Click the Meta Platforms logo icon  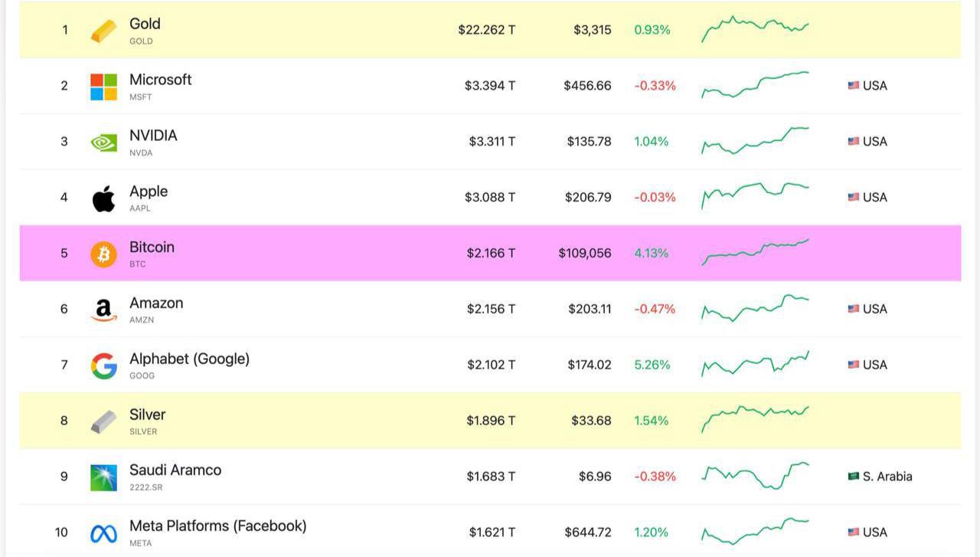point(103,533)
